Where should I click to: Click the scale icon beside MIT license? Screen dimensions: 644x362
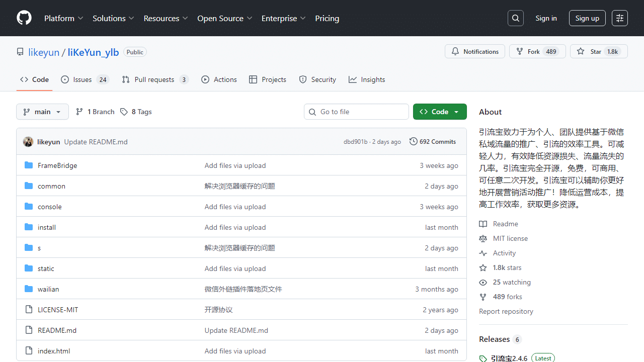click(x=483, y=238)
